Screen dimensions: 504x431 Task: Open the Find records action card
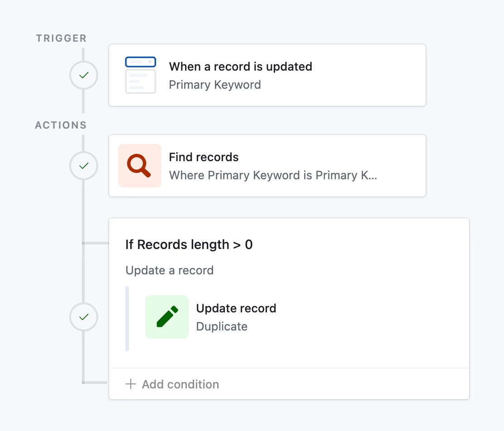267,166
